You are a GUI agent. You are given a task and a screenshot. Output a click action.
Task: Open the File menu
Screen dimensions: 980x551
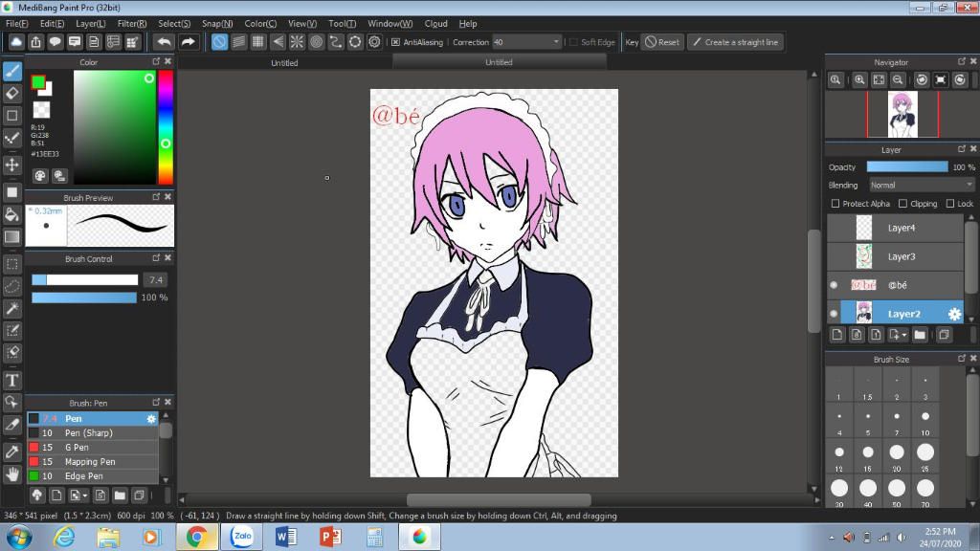coord(17,24)
